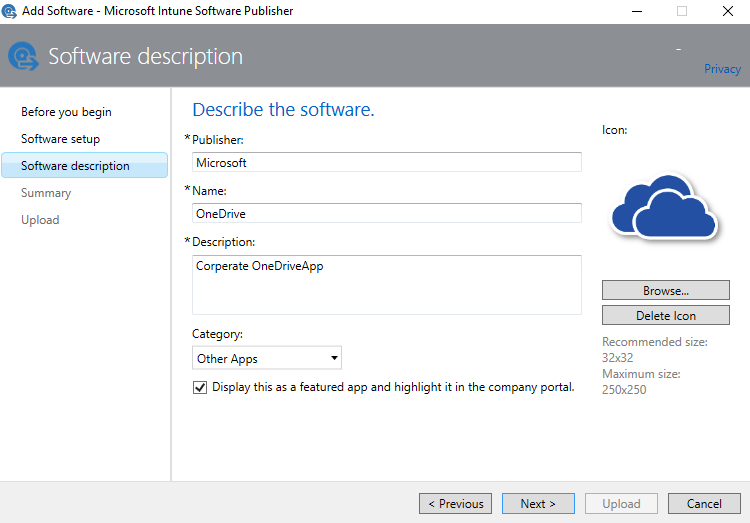This screenshot has width=750, height=523.
Task: Click the Maximum size: 250x250 text
Action: pos(641,382)
